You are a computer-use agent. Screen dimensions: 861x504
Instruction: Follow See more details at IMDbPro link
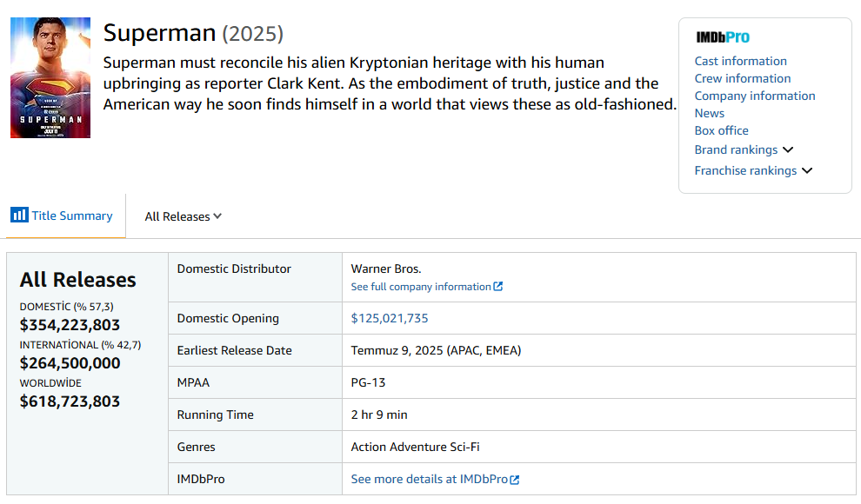pos(429,479)
